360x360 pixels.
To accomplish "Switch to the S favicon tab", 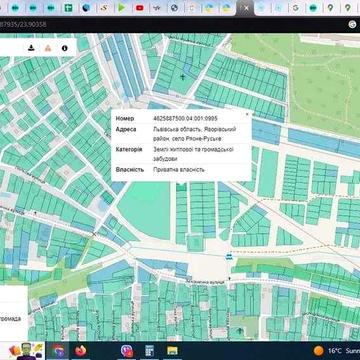I will (104, 8).
